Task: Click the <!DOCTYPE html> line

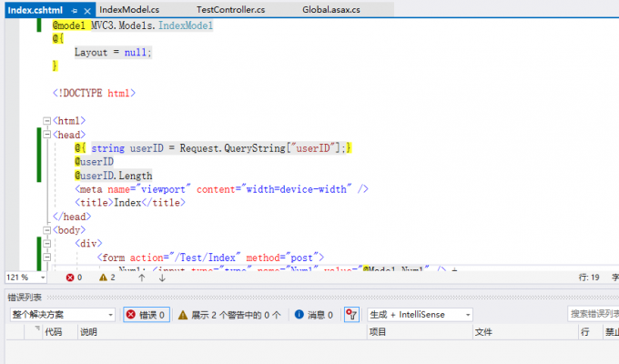Action: coord(94,93)
